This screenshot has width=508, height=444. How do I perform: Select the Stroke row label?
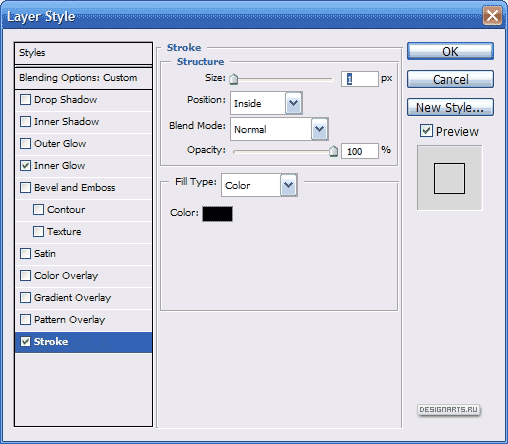pyautogui.click(x=51, y=341)
